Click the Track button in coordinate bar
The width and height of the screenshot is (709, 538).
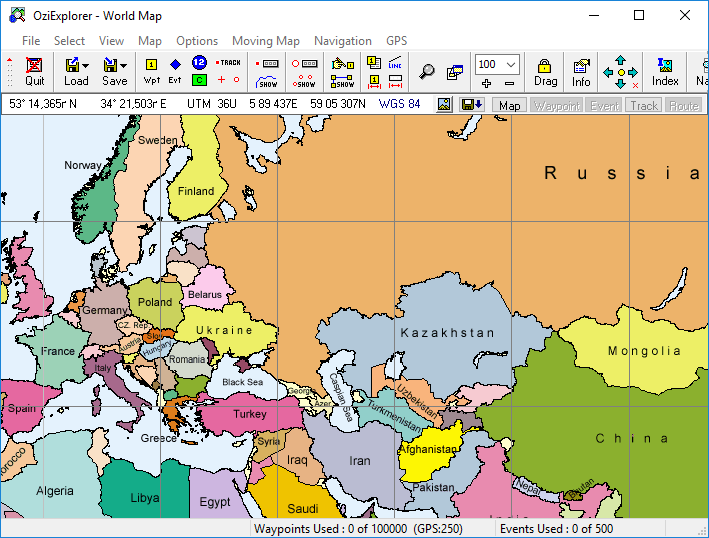(x=644, y=105)
